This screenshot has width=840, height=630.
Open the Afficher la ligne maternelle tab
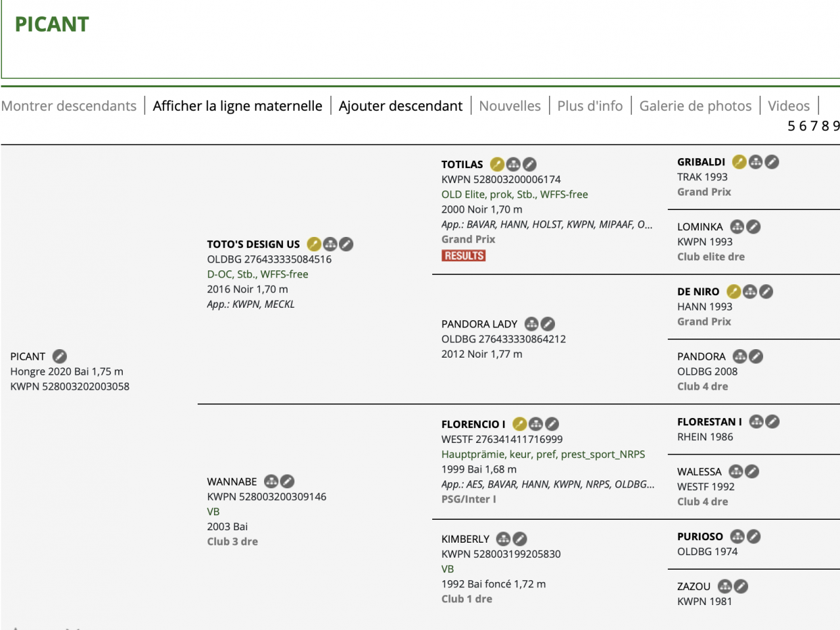pyautogui.click(x=237, y=106)
